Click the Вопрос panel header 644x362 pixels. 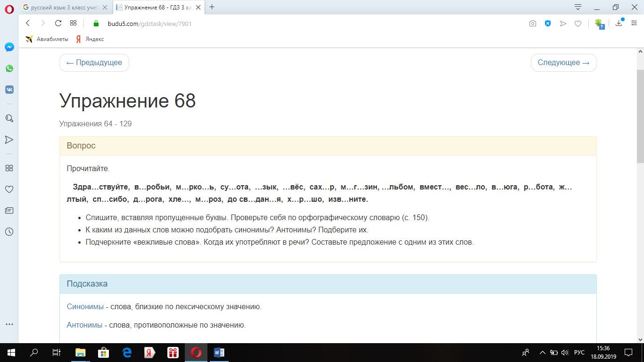tap(328, 146)
